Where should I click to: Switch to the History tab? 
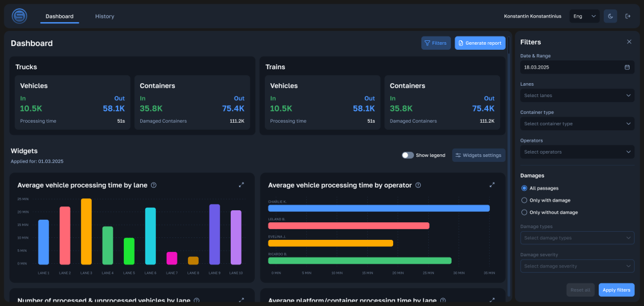pyautogui.click(x=105, y=16)
